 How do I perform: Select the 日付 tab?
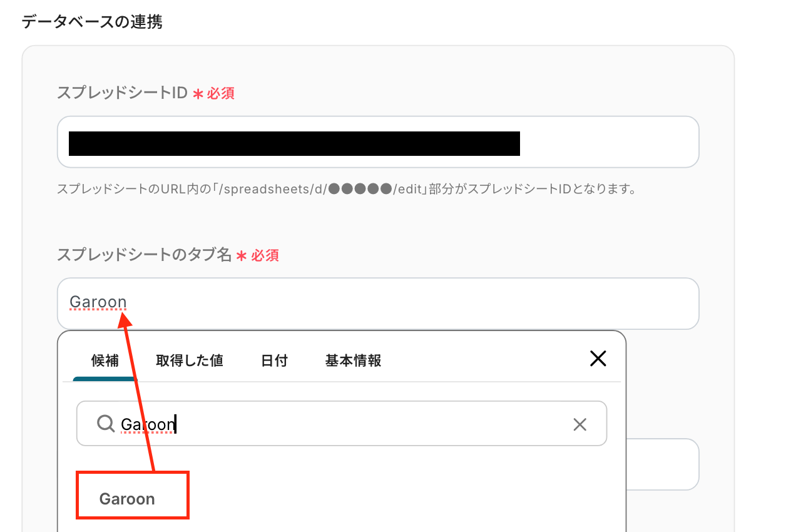[x=274, y=361]
